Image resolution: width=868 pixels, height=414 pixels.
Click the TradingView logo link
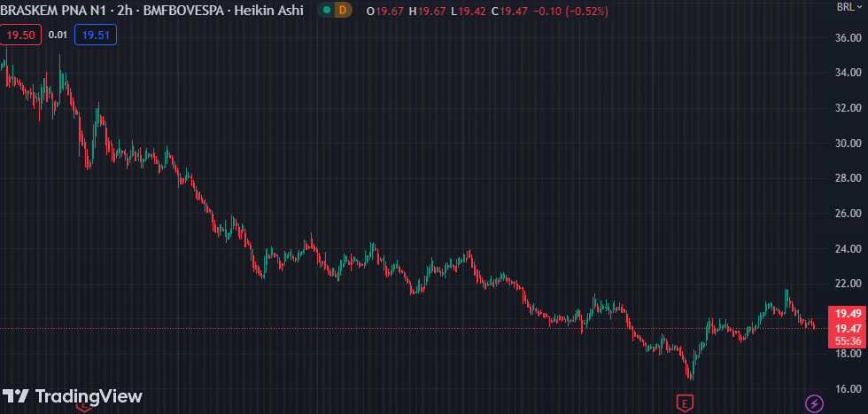[73, 396]
